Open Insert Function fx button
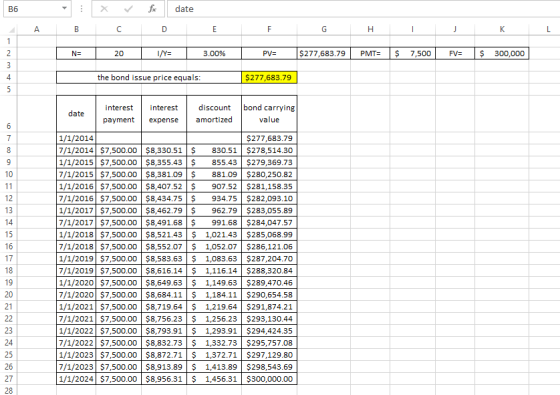 coord(152,9)
